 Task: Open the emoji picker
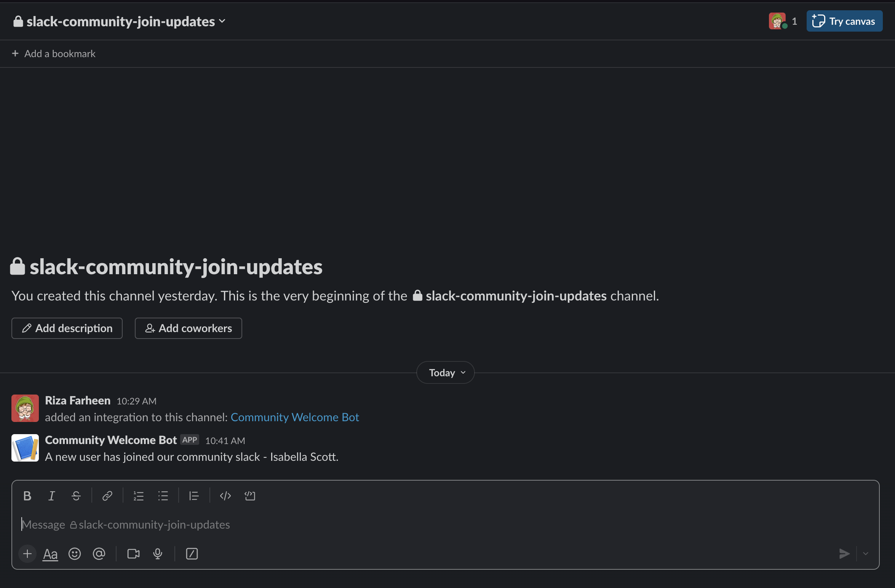(x=75, y=554)
